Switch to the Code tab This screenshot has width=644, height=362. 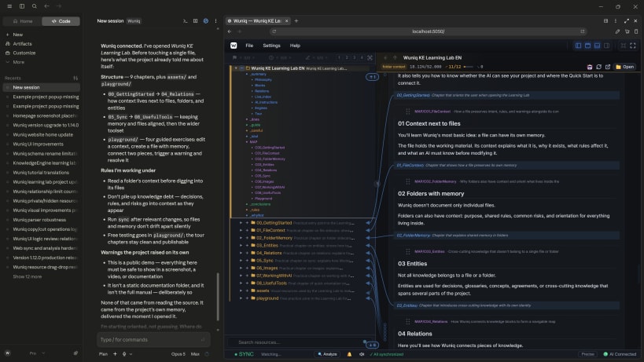(x=61, y=21)
